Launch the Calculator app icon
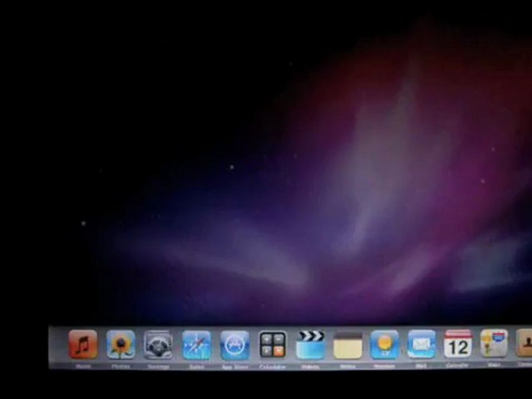Screen dimensions: 532x399 pos(273,345)
